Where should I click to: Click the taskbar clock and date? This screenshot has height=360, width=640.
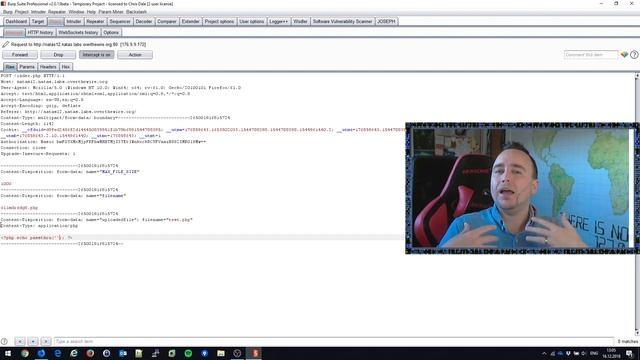point(611,353)
